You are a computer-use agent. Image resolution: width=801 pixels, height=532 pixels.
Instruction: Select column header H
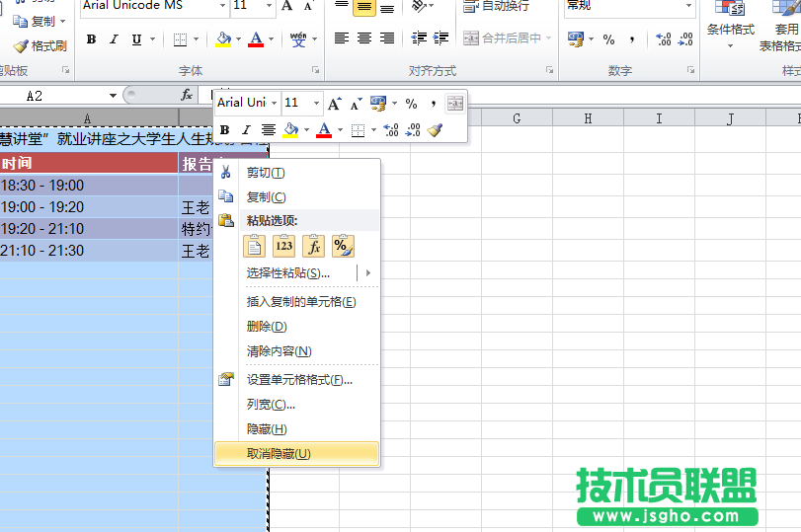point(588,119)
